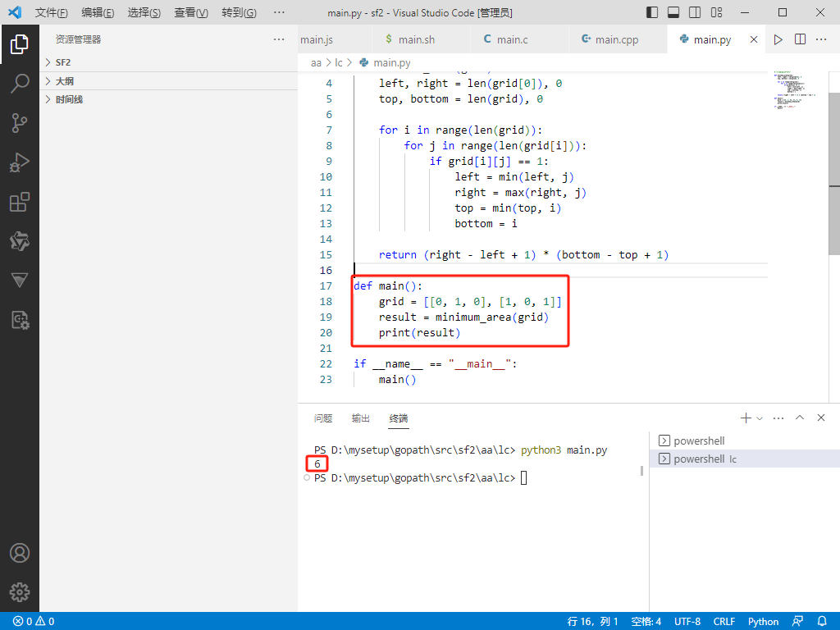Open terminal launch profile dropdown arrow
Image resolution: width=840 pixels, height=630 pixels.
(759, 418)
